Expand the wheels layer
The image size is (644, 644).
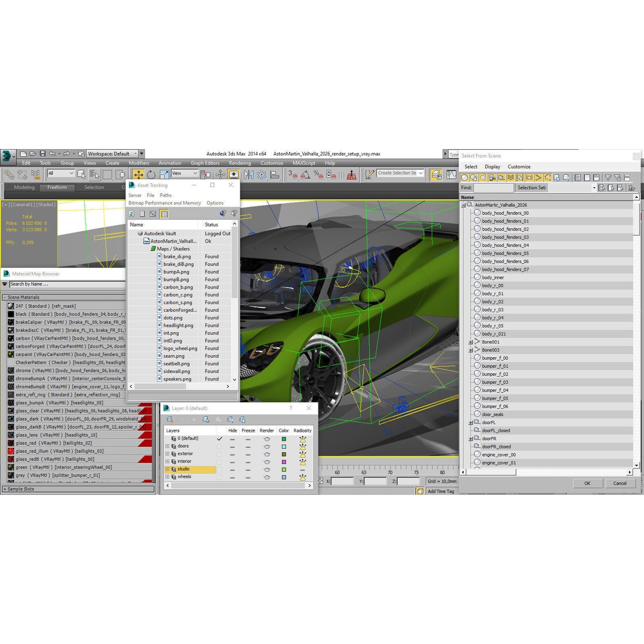tap(167, 477)
